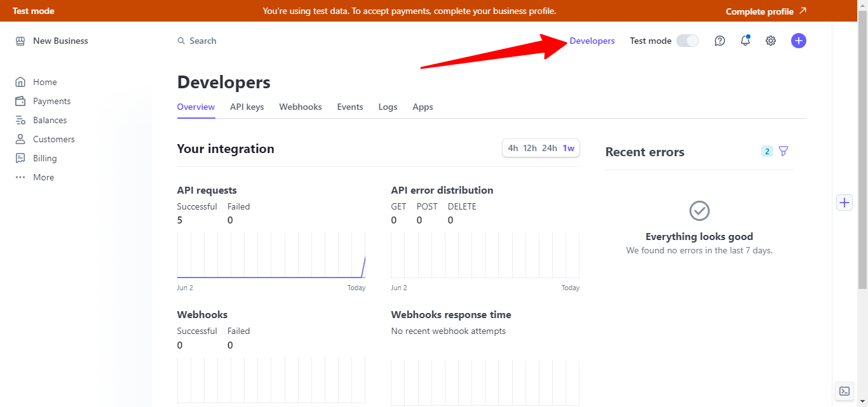
Task: Open the Stripe shell terminal icon
Action: (844, 391)
